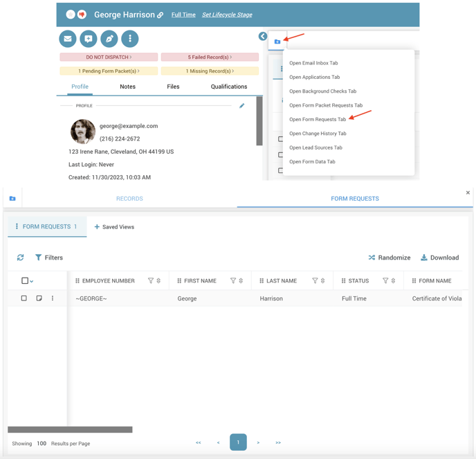
Task: Change 100 results per page value
Action: 42,444
